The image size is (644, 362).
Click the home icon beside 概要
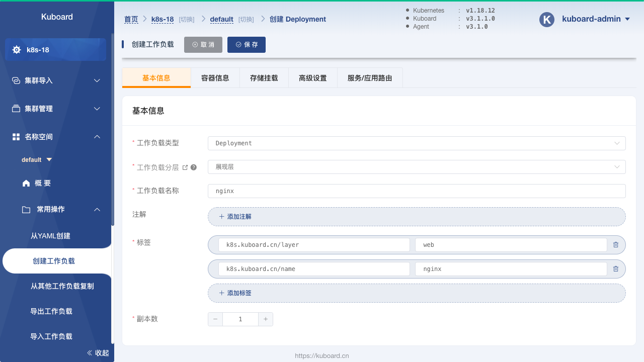(26, 184)
